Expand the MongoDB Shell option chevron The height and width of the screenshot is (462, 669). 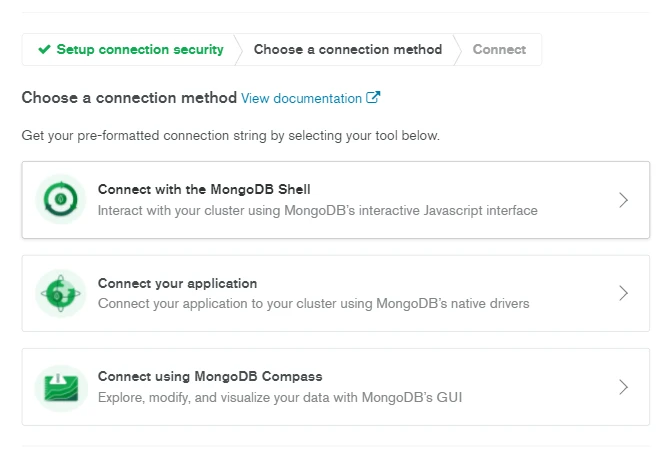pos(624,200)
